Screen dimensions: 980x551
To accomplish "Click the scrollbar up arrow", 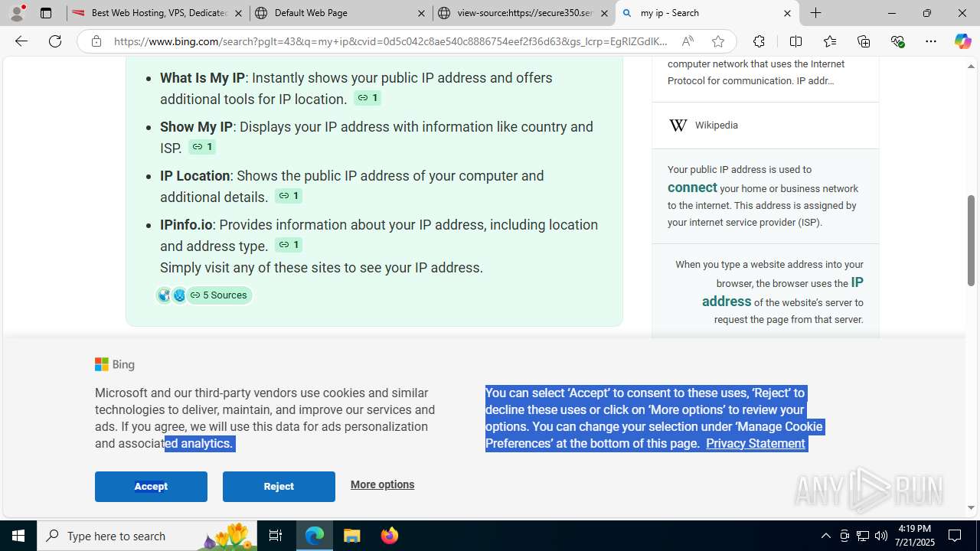I will tap(971, 67).
